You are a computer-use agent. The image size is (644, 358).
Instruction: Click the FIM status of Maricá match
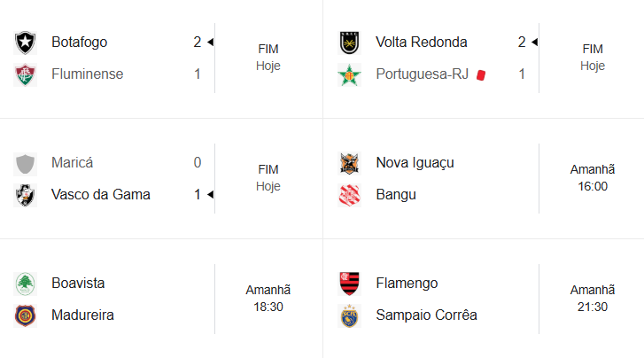(268, 169)
